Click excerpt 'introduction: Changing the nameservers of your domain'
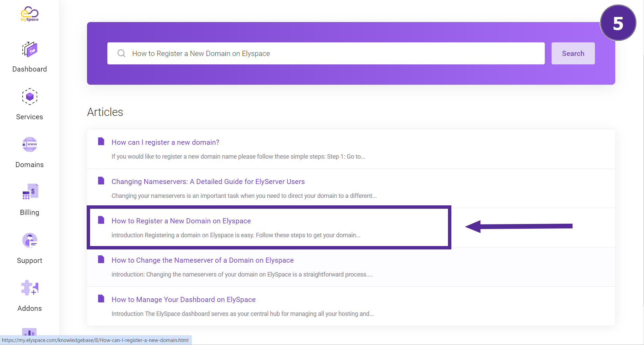The height and width of the screenshot is (345, 644). tap(242, 275)
